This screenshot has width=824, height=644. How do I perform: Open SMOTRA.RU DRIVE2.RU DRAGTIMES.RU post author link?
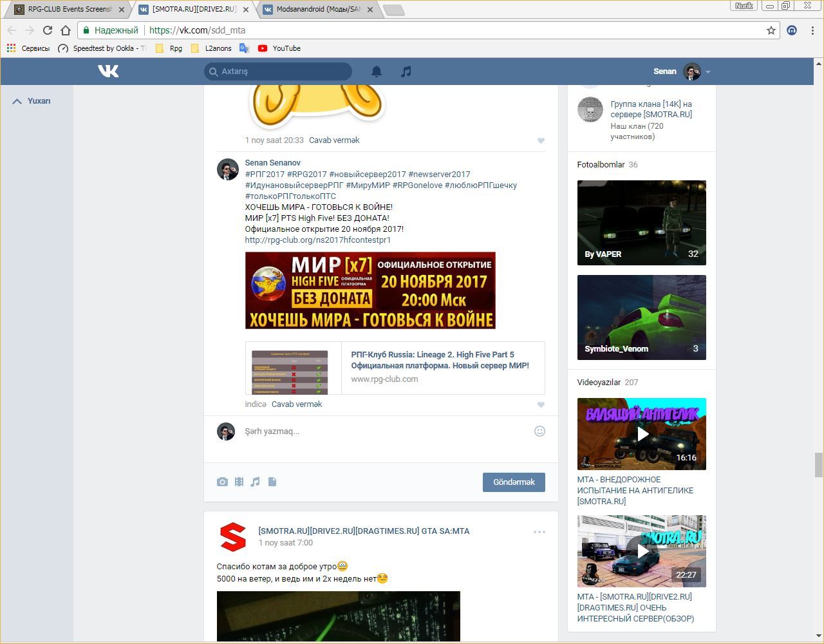364,531
